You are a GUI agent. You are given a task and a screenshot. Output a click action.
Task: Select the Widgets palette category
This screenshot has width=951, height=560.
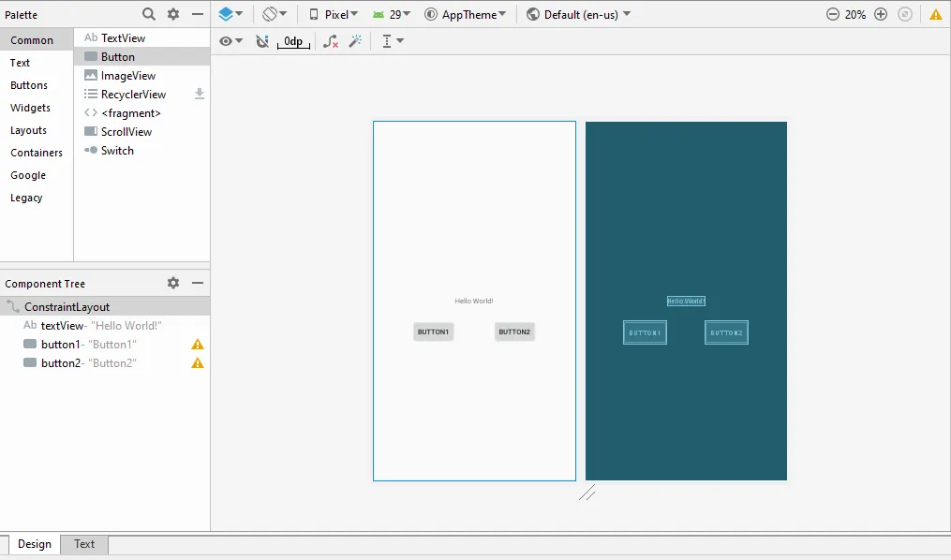pos(37,108)
